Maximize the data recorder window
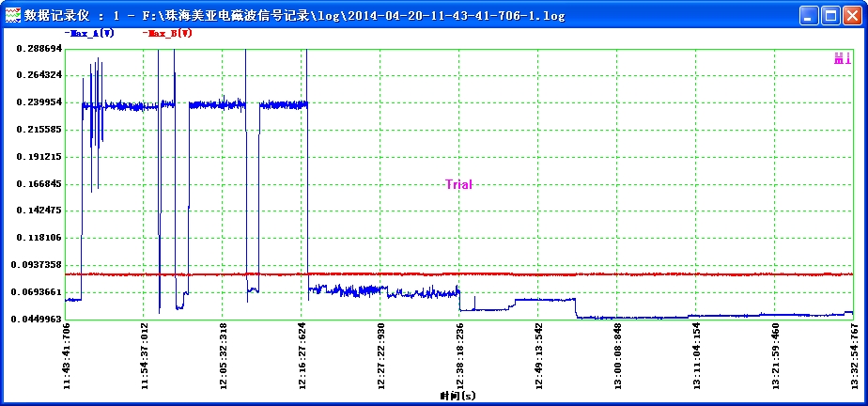Viewport: 868px width, 406px height. point(830,16)
